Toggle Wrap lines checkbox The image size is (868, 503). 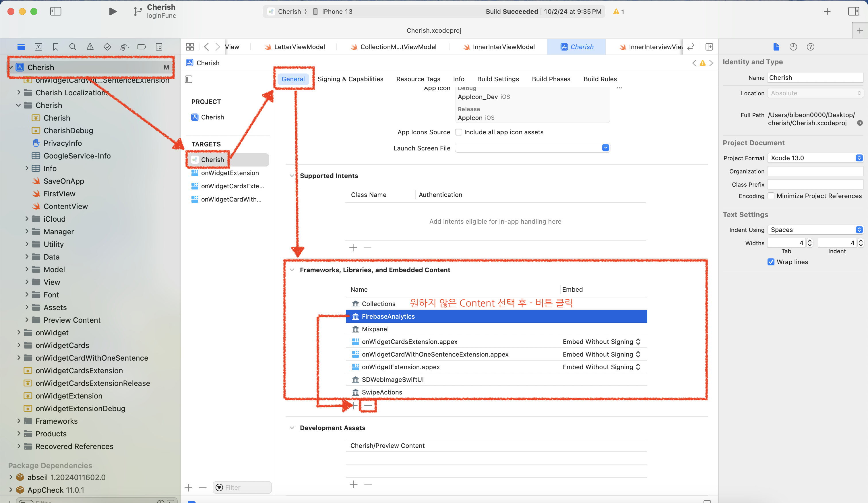click(771, 262)
